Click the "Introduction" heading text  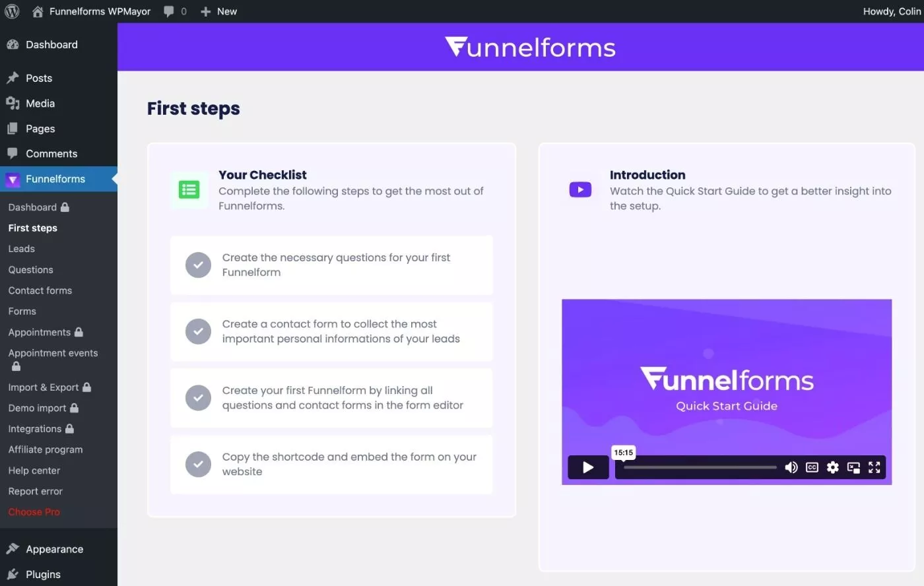pos(647,175)
